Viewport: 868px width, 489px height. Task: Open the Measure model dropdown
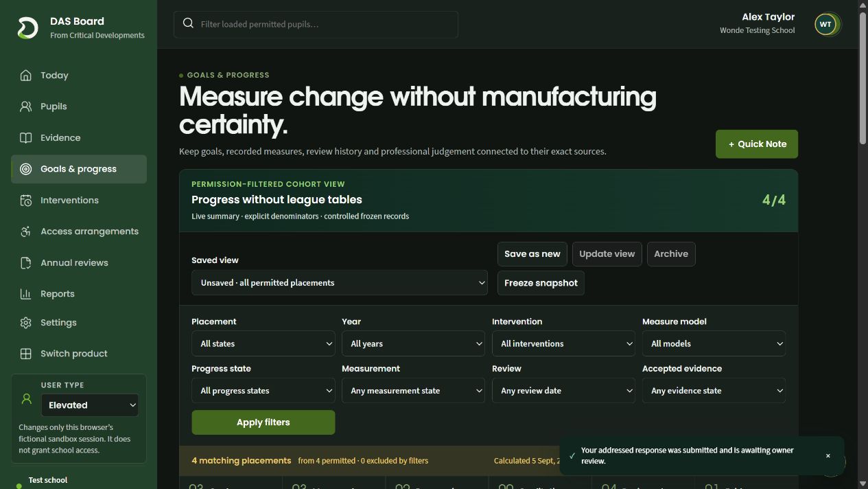(714, 343)
